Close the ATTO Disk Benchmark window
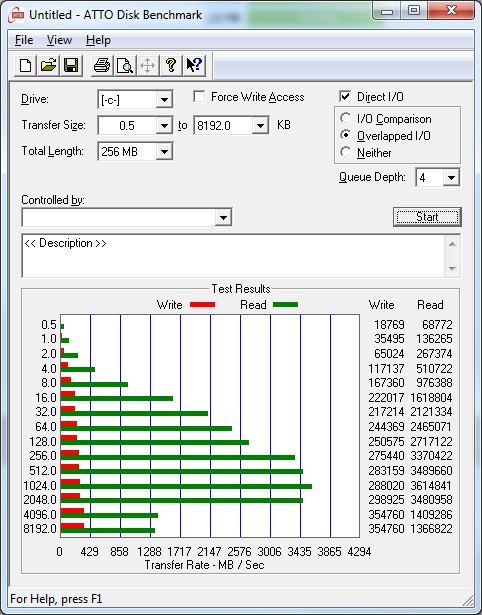Image resolution: width=482 pixels, height=615 pixels. [x=451, y=11]
